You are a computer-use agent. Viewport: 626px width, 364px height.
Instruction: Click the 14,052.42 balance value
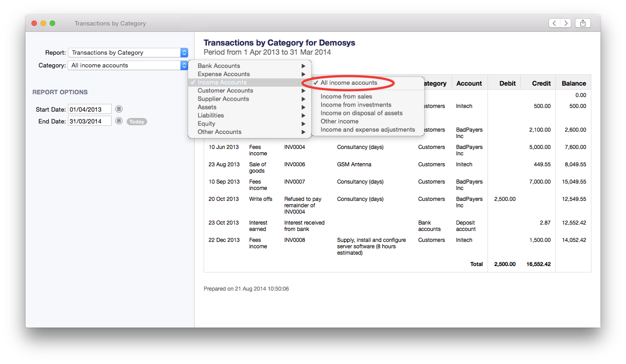574,240
